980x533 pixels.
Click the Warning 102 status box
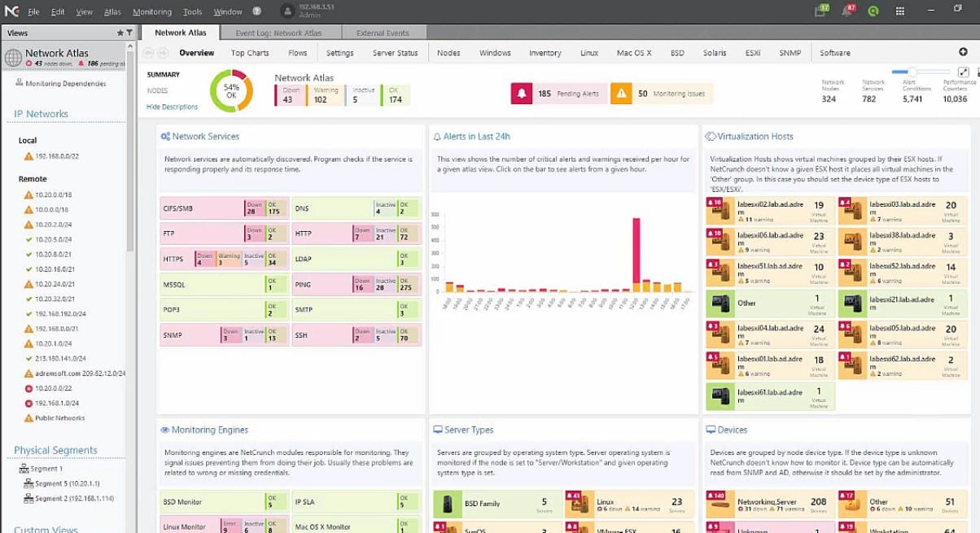point(325,95)
